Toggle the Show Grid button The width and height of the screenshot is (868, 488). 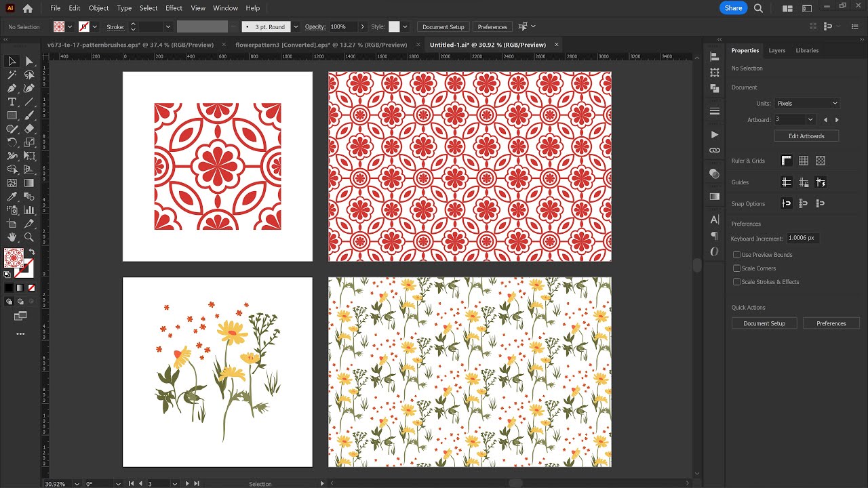tap(804, 161)
